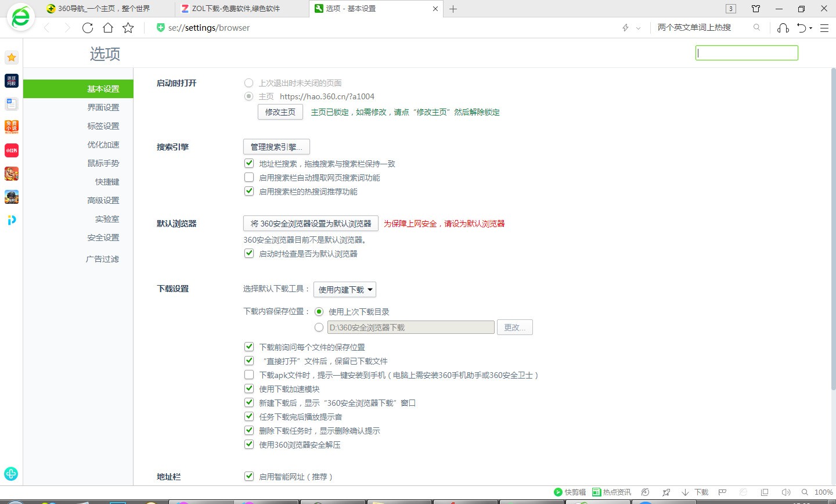The image size is (836, 504).
Task: Click the refresh page icon
Action: tap(88, 28)
